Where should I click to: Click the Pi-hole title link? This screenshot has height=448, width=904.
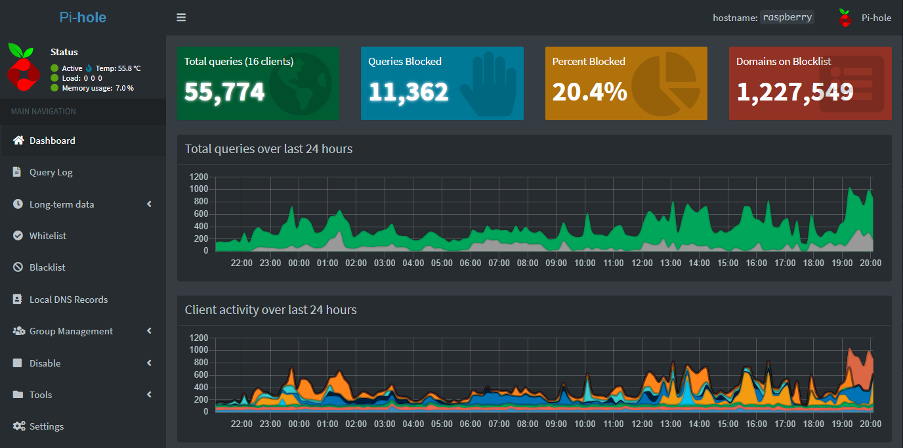(x=83, y=17)
